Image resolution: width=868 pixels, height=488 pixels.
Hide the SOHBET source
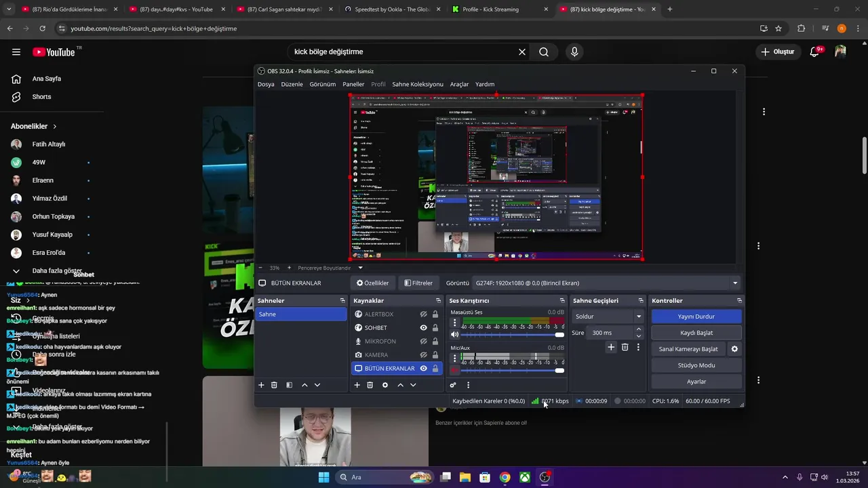[423, 328]
